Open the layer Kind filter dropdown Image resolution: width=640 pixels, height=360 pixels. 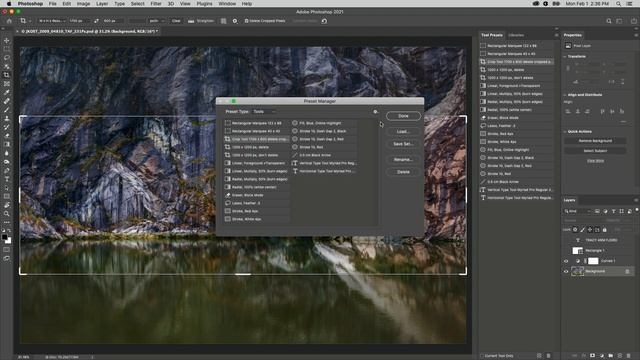(577, 211)
